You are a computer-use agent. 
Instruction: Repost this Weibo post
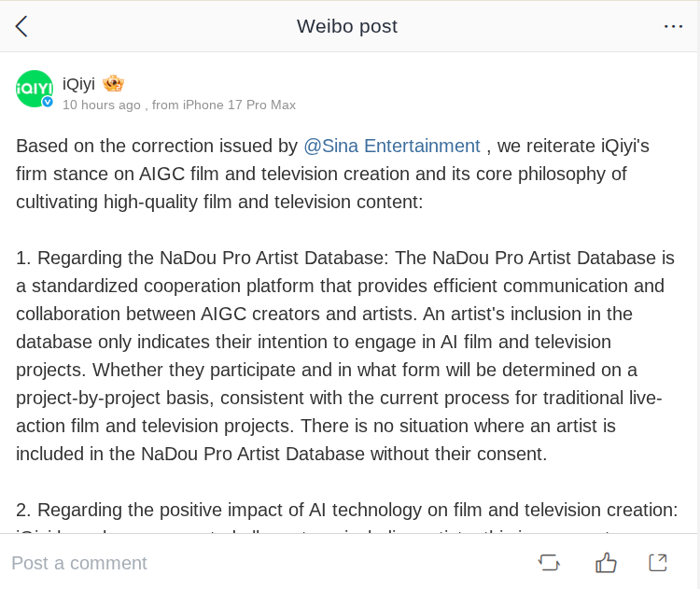[549, 562]
